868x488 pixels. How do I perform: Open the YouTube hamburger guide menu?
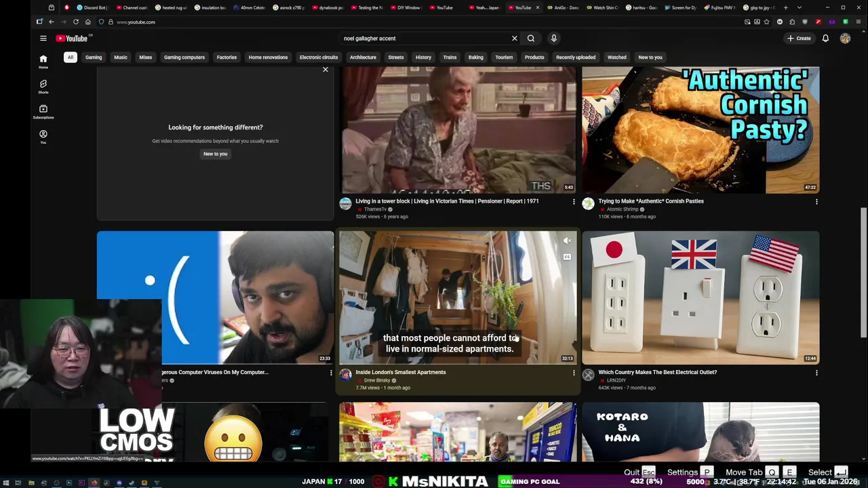[43, 38]
